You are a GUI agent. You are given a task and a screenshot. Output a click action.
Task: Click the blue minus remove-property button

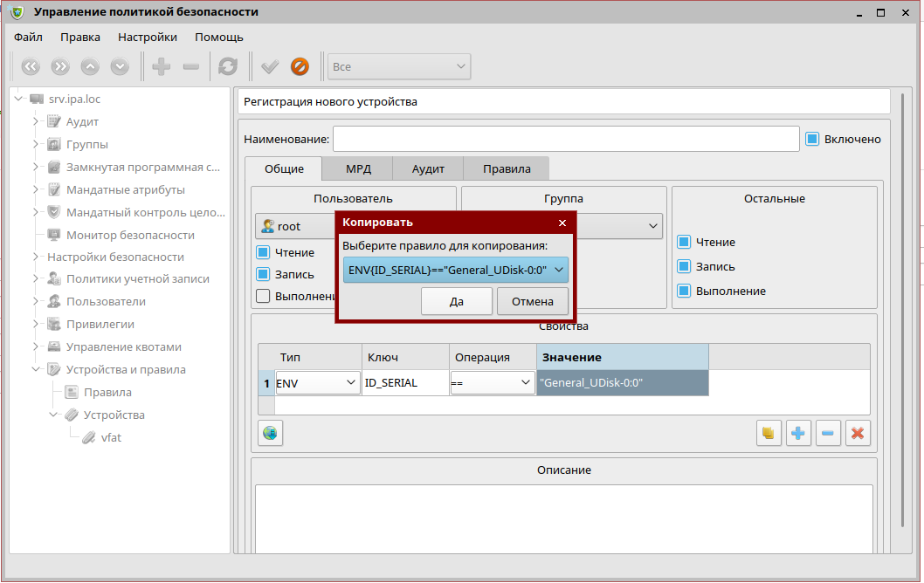pos(828,433)
